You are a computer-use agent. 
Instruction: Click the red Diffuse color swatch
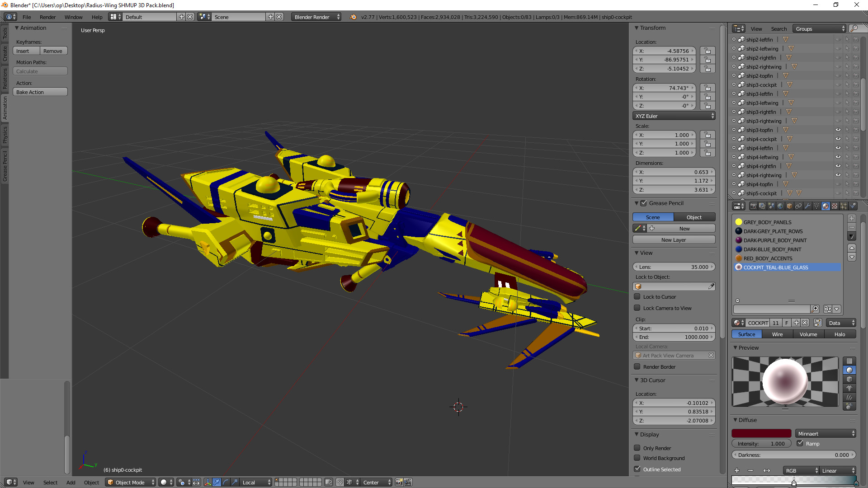[x=761, y=433]
